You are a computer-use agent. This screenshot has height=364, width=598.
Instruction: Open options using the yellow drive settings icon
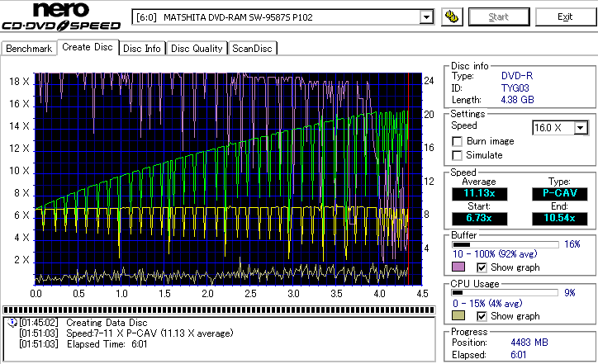pos(451,17)
